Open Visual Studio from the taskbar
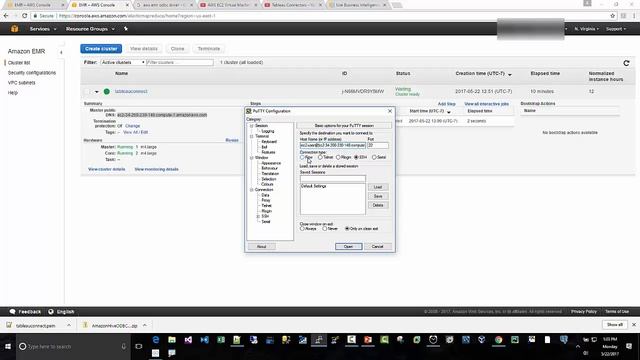 pyautogui.click(x=188, y=340)
